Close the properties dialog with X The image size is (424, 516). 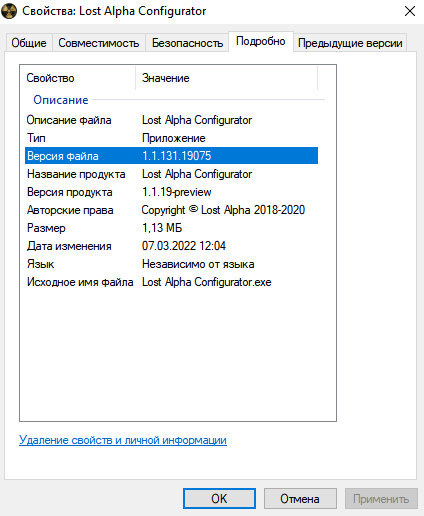click(410, 11)
